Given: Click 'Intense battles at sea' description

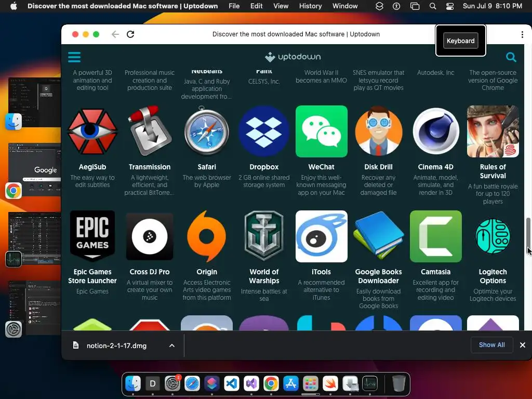Looking at the screenshot, I should click(x=264, y=295).
